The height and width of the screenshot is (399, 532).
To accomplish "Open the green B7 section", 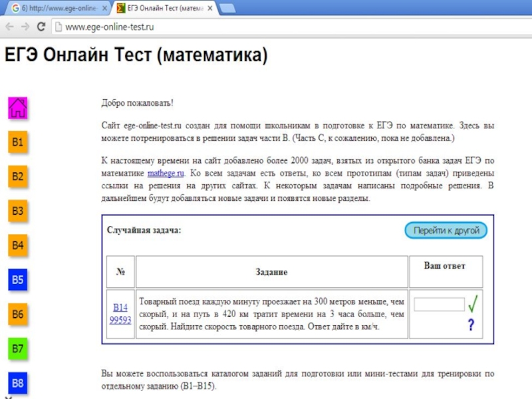I will click(18, 348).
